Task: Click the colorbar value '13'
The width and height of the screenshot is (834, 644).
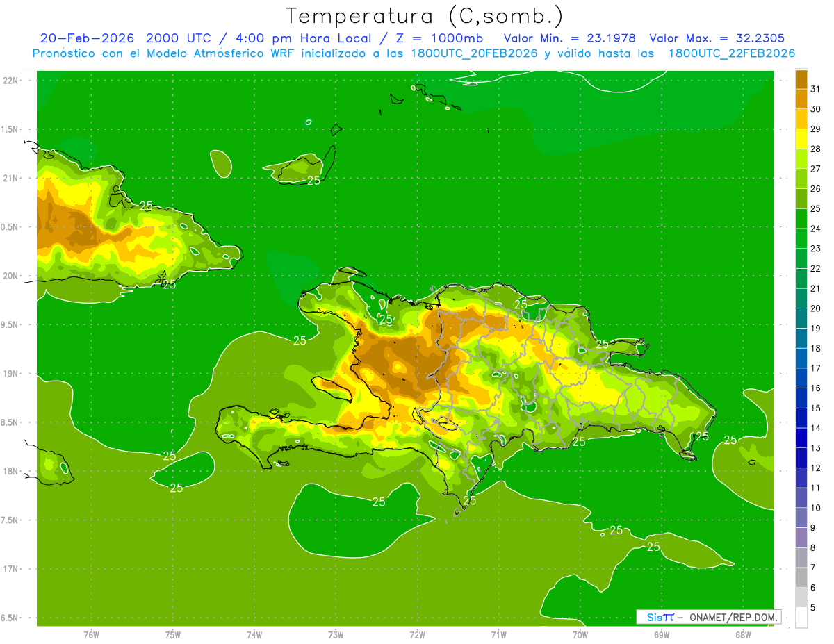Action: pos(816,448)
